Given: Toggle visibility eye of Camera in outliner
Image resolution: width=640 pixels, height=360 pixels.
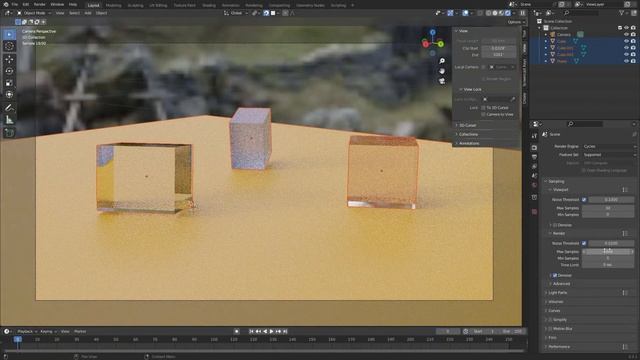Looking at the screenshot, I should [x=626, y=35].
